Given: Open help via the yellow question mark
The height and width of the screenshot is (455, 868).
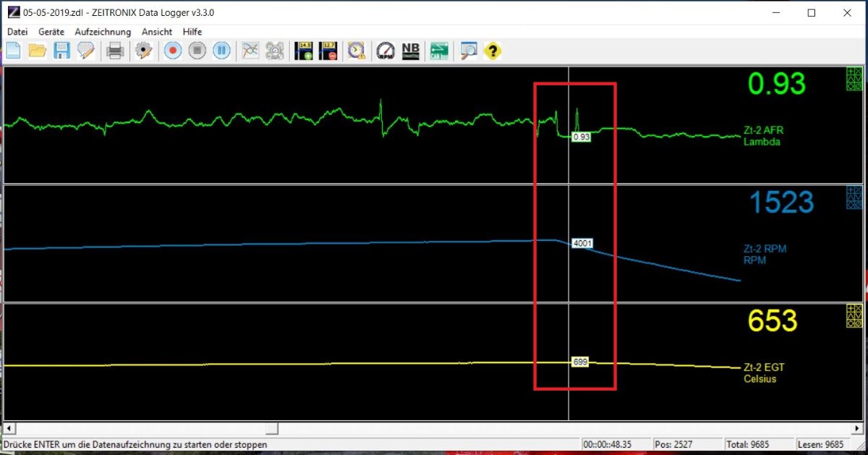Looking at the screenshot, I should click(x=493, y=51).
